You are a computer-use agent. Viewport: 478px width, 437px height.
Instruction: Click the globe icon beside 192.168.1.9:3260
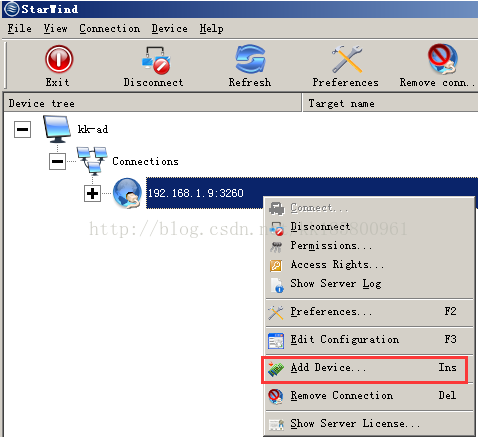[x=127, y=193]
